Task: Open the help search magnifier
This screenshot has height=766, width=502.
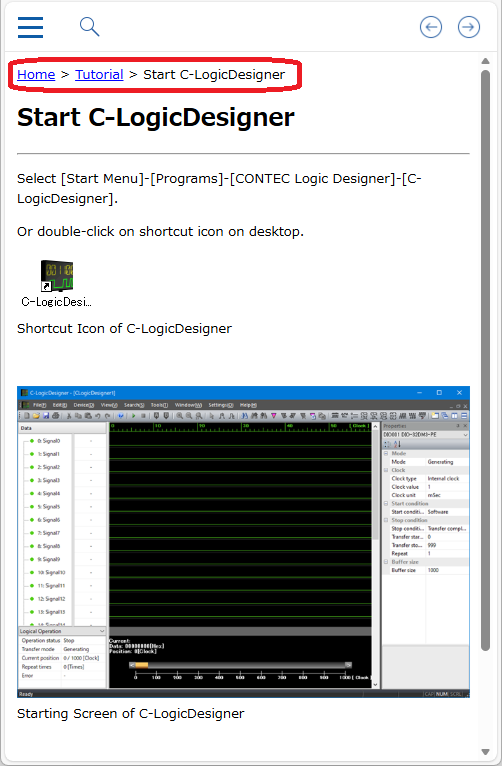Action: click(x=89, y=27)
